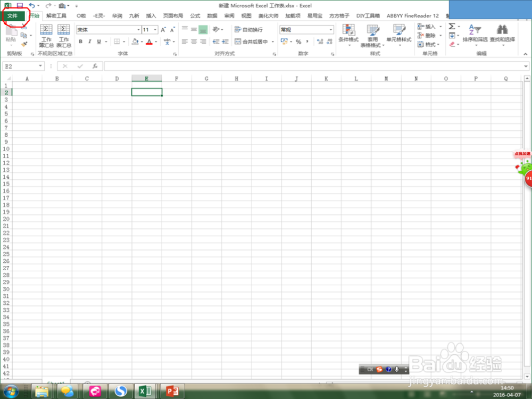This screenshot has height=399, width=532.
Task: Click the Undo arrow icon
Action: click(x=32, y=5)
